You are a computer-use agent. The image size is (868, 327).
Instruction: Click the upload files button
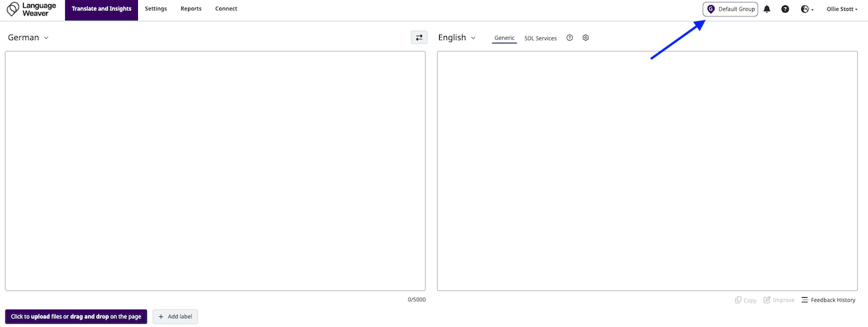(x=76, y=316)
